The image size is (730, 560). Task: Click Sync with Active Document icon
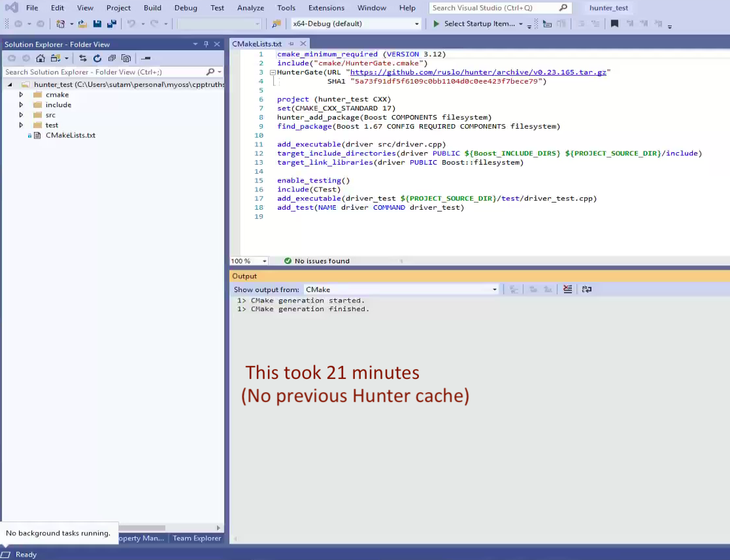coord(82,58)
